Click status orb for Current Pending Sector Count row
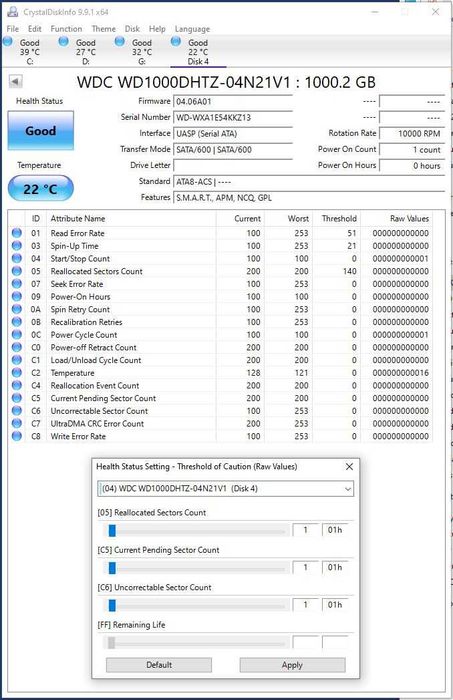453x700 pixels. (17, 398)
